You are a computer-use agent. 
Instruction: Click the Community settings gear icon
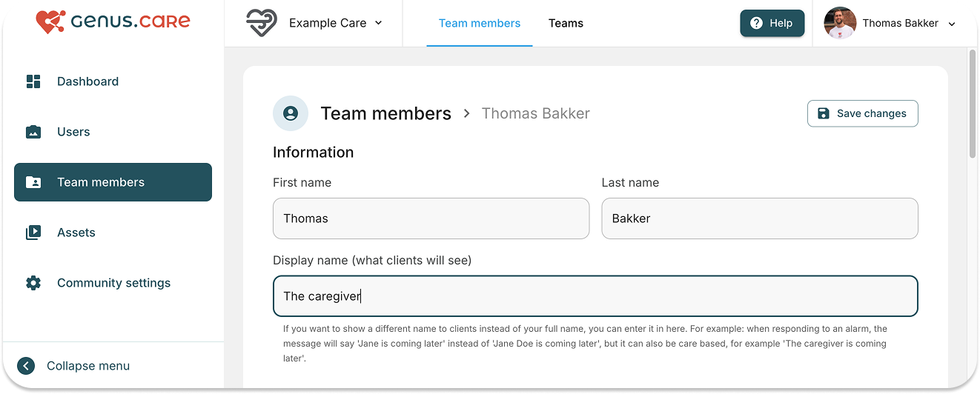coord(33,283)
